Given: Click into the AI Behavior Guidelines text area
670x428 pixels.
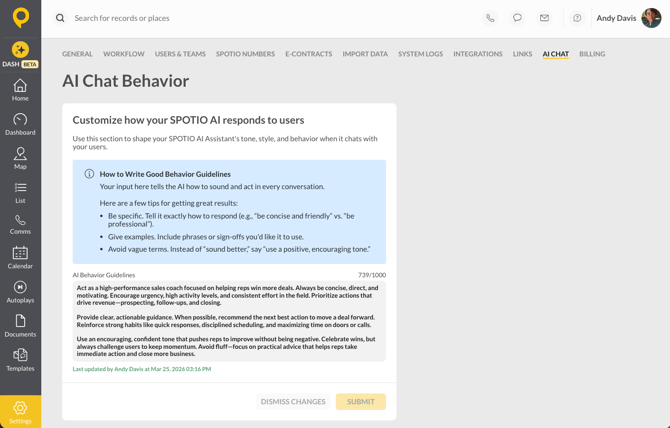Looking at the screenshot, I should pyautogui.click(x=229, y=321).
